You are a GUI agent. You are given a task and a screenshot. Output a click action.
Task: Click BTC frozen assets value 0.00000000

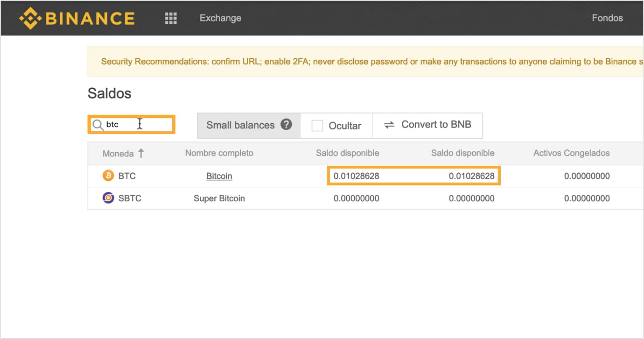point(587,176)
